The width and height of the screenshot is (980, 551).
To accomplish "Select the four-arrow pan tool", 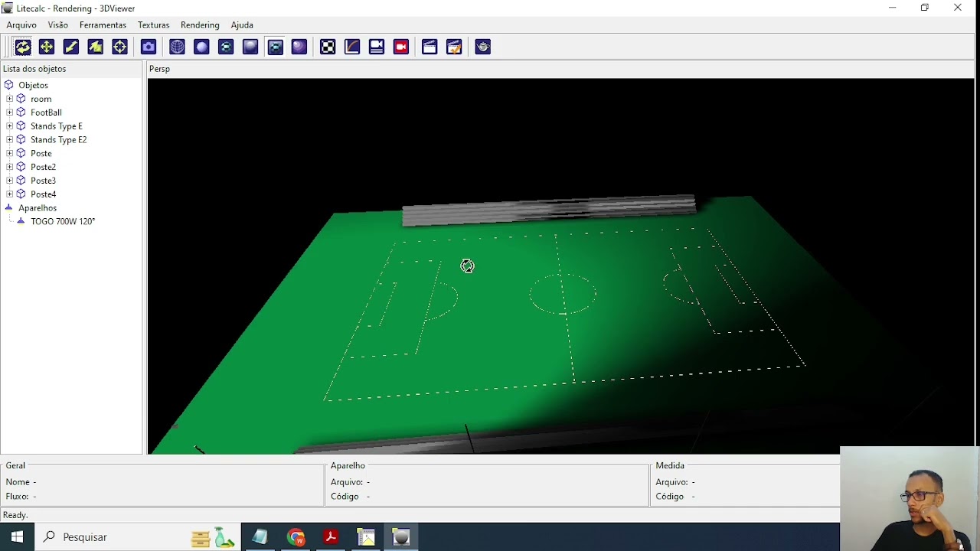I will click(x=47, y=47).
